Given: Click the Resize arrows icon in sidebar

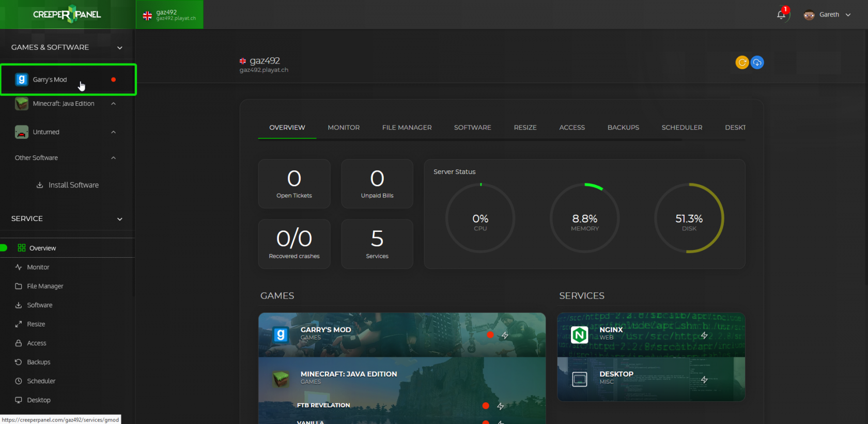Looking at the screenshot, I should (x=19, y=324).
